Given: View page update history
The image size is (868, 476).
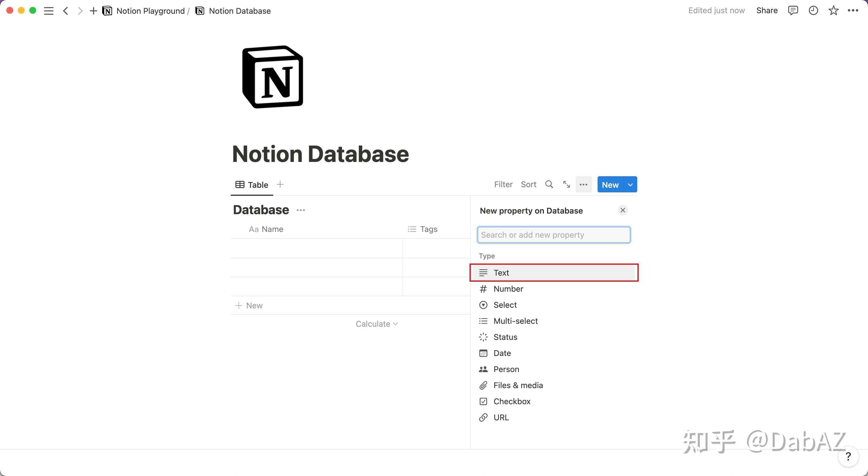Looking at the screenshot, I should 813,10.
